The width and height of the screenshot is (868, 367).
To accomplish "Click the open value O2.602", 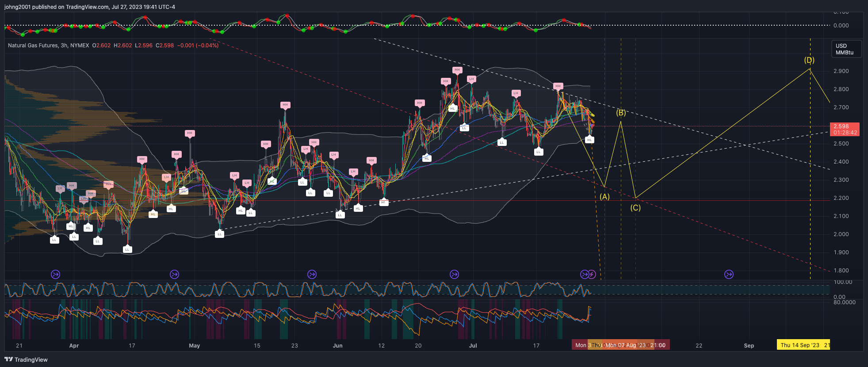I will (101, 45).
